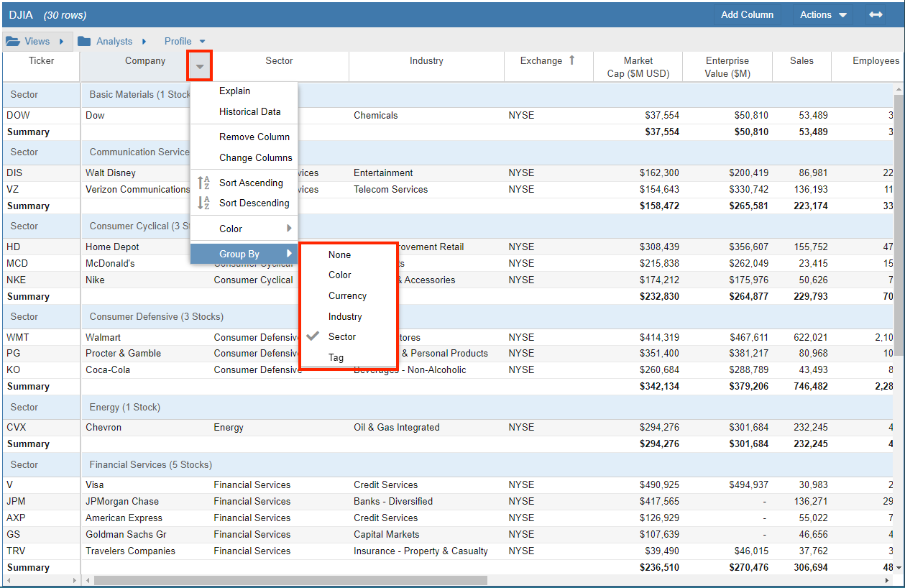Click the Industry column header
Screen dimensions: 905x588
click(426, 66)
